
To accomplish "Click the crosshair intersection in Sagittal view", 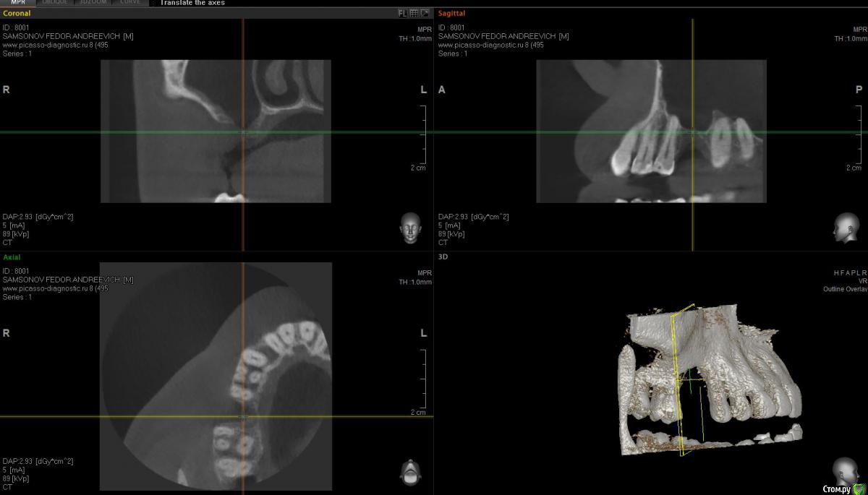I will click(x=692, y=132).
